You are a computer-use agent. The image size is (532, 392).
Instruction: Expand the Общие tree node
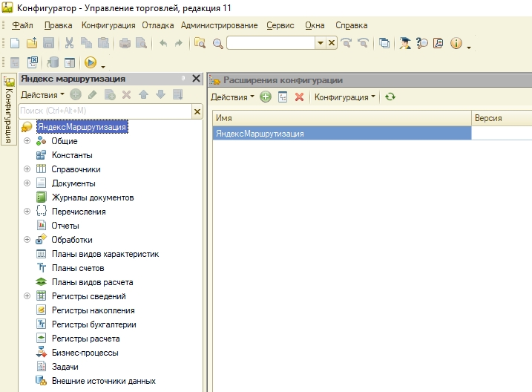(x=27, y=141)
